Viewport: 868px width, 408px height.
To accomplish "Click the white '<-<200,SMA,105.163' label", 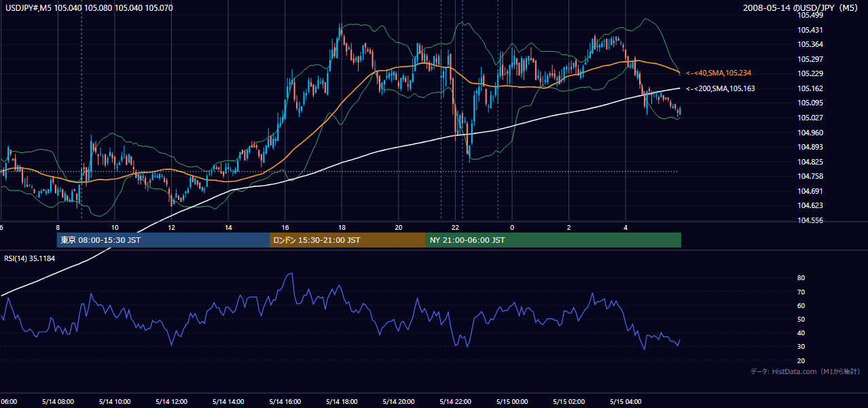I will [x=720, y=88].
